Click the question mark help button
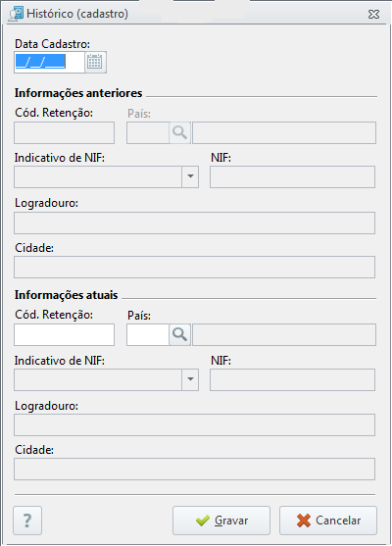This screenshot has width=392, height=546. pos(27,521)
